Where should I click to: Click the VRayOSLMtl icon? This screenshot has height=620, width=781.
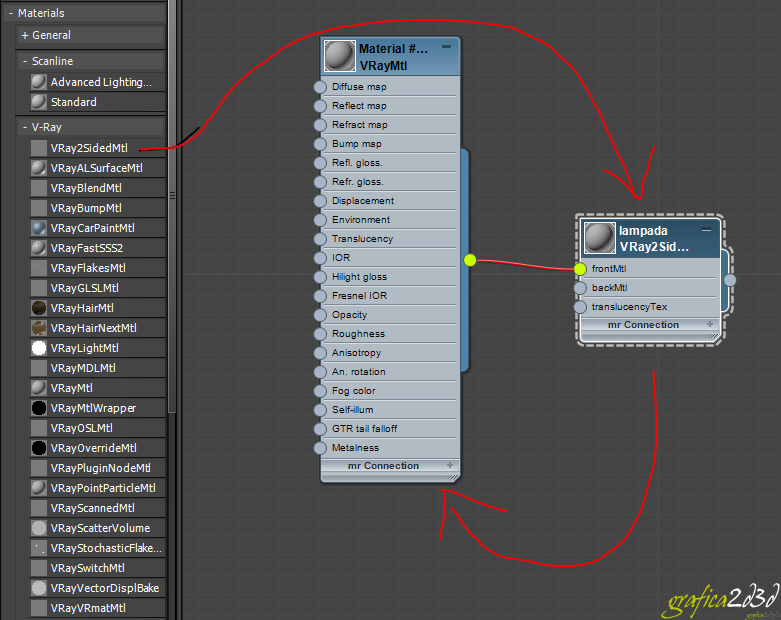click(x=39, y=428)
